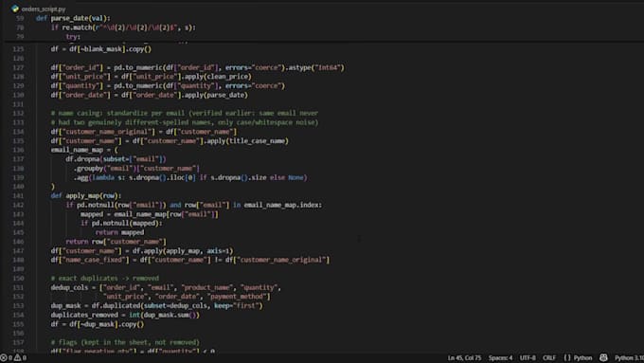Click the df.apply(apply_map, axis=1) line
The width and height of the screenshot is (644, 363).
(x=142, y=251)
